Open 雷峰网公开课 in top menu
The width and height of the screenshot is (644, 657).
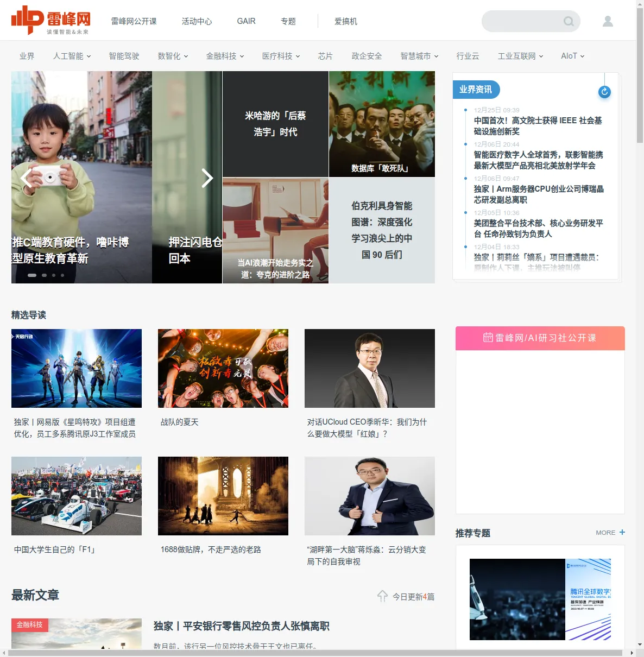pos(134,21)
